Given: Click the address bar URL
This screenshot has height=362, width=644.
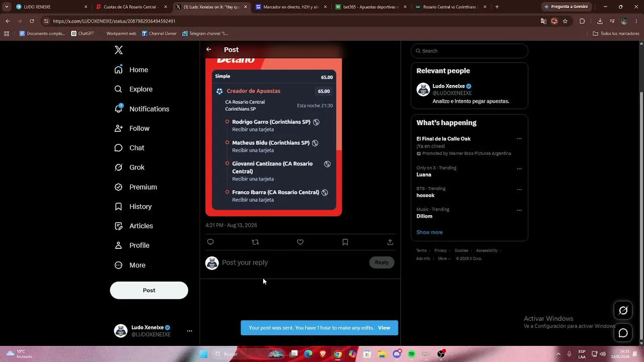Looking at the screenshot, I should coord(114,21).
